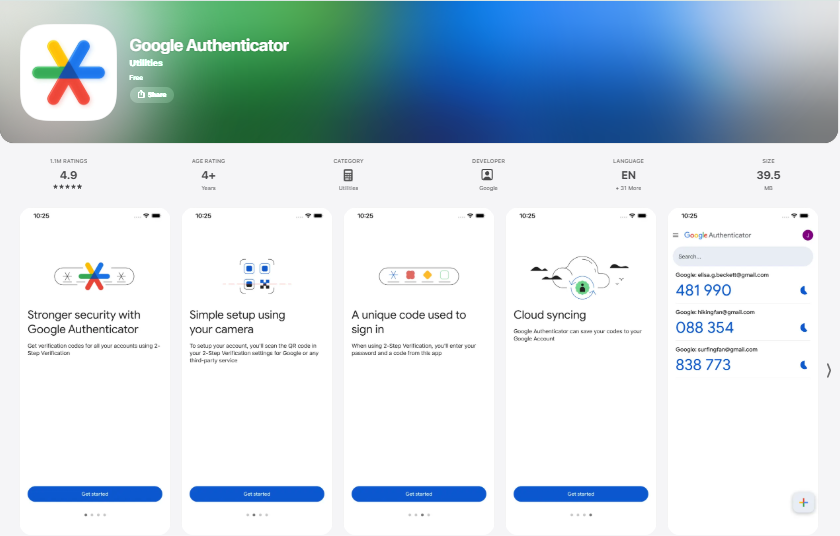Click the code pill illustration with shapes
840x536 pixels.
[x=419, y=276]
